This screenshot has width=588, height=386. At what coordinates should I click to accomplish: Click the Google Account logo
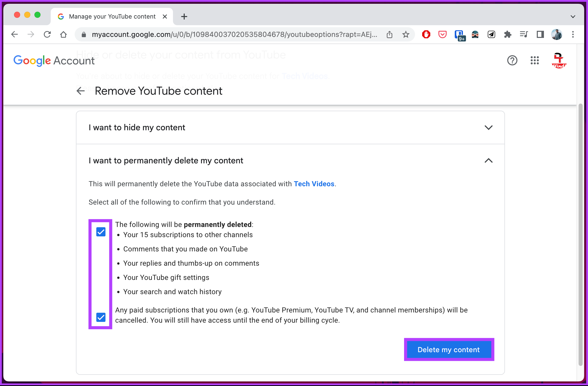(x=54, y=61)
